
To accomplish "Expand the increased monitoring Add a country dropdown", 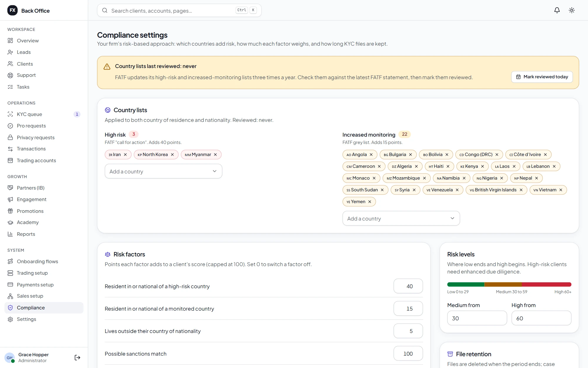I will coord(401,218).
